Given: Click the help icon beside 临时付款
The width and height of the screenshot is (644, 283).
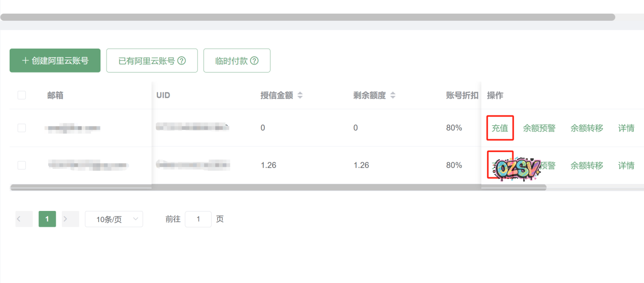Looking at the screenshot, I should click(x=254, y=61).
